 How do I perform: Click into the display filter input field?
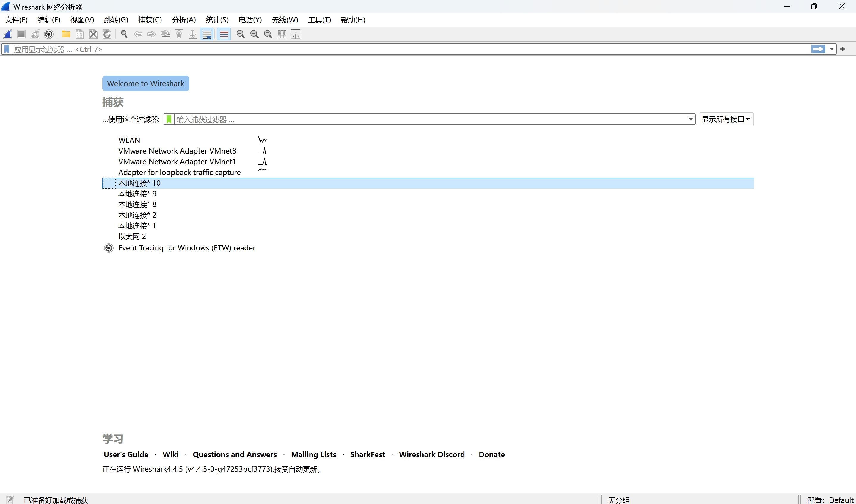[408, 49]
